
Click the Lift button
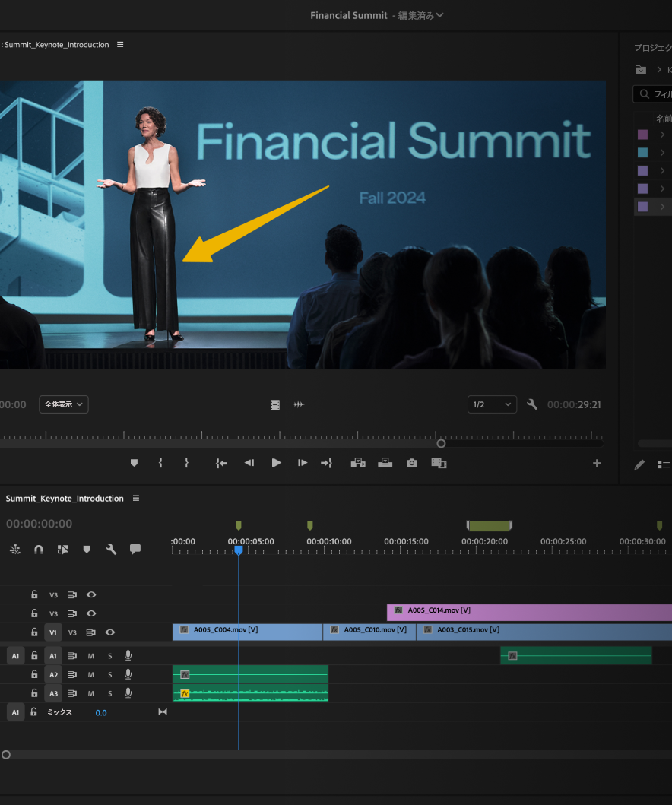[x=358, y=463]
